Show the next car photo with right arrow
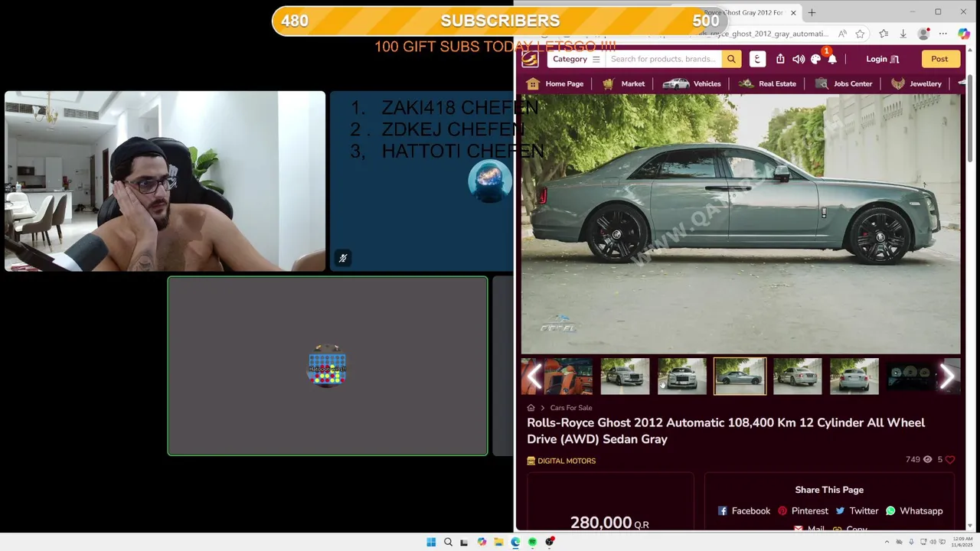The height and width of the screenshot is (551, 980). [946, 376]
